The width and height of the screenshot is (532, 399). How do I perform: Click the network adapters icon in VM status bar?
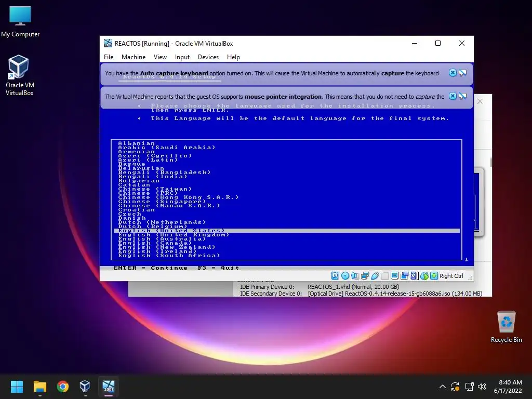tap(365, 276)
